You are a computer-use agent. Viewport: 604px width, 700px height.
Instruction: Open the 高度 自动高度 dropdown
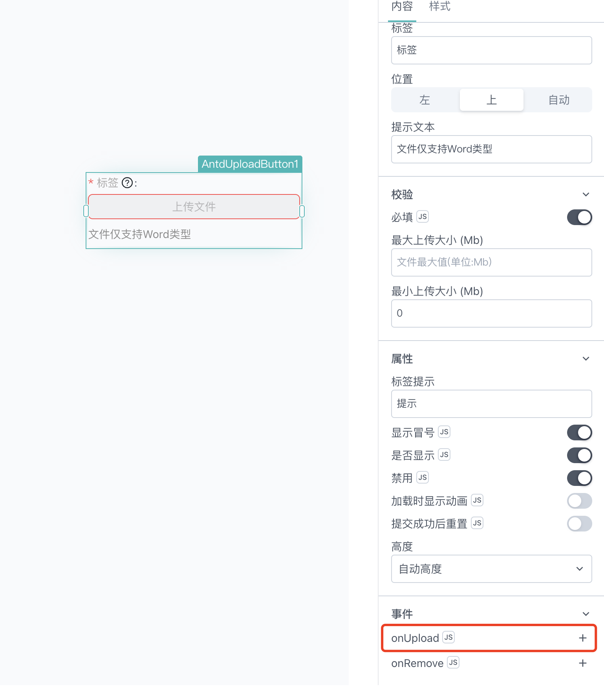(491, 569)
